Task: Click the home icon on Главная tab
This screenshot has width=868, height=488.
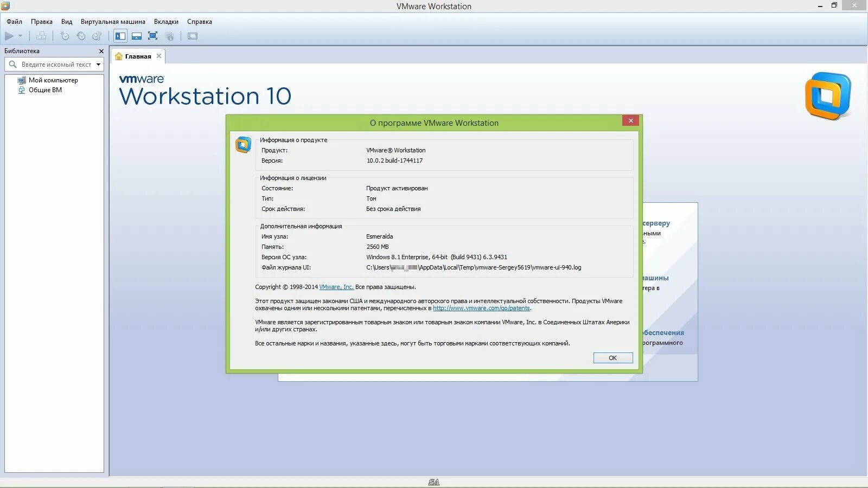Action: [x=119, y=56]
